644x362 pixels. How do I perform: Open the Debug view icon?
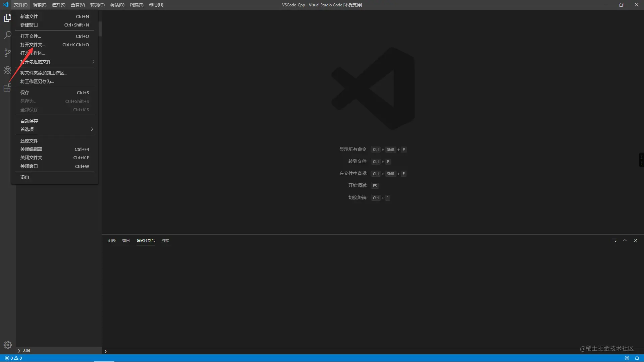(x=7, y=70)
